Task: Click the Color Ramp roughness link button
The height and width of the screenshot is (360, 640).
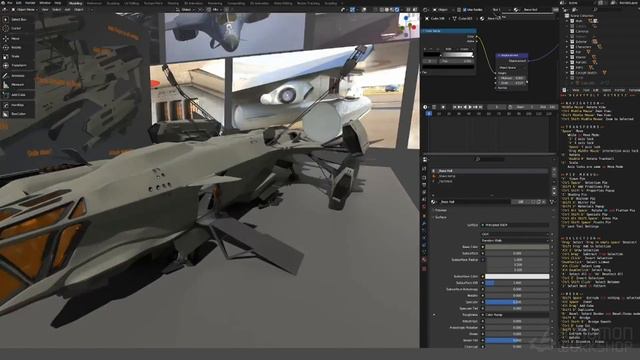Action: point(516,315)
